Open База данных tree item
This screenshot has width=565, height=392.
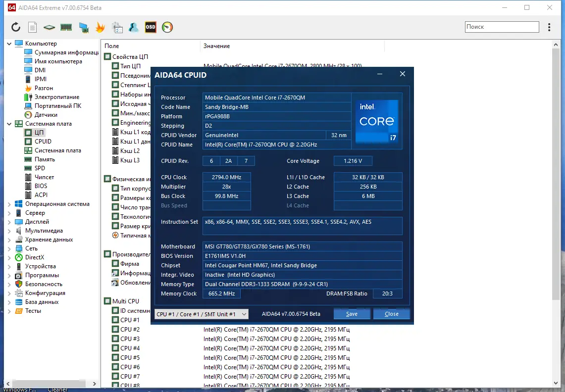(x=37, y=302)
